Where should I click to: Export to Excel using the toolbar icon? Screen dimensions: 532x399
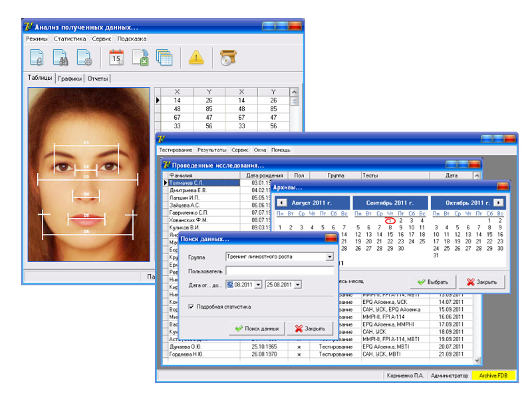coord(140,58)
